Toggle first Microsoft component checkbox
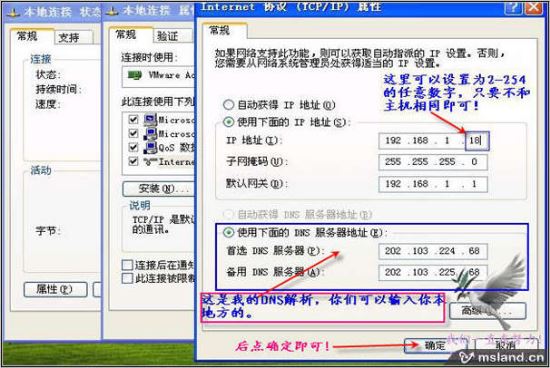The width and height of the screenshot is (550, 368). coord(133,119)
